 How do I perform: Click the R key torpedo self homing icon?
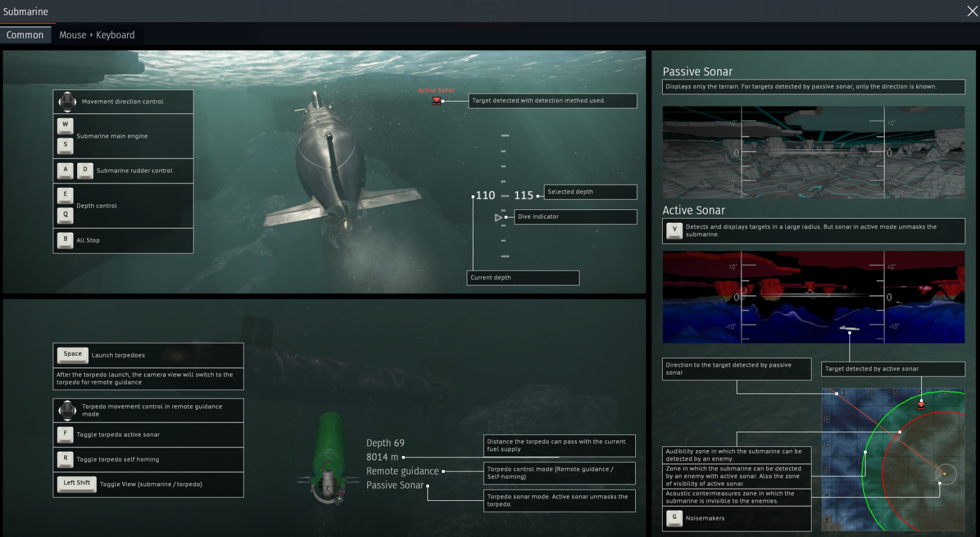pyautogui.click(x=66, y=459)
